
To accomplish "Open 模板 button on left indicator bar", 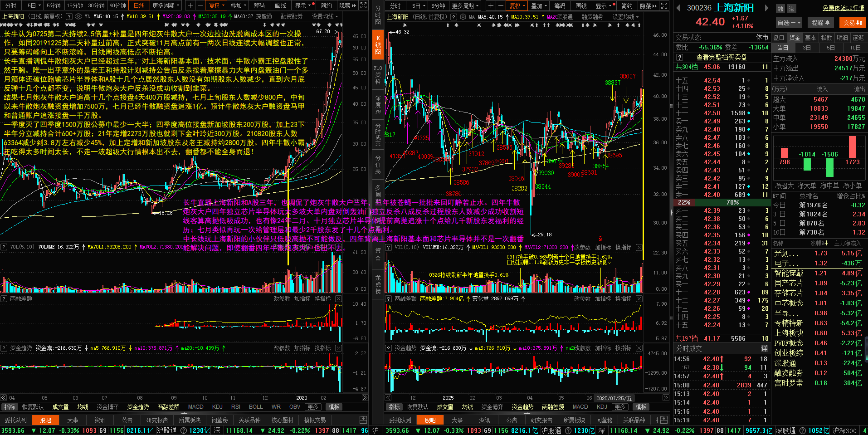I will (334, 407).
